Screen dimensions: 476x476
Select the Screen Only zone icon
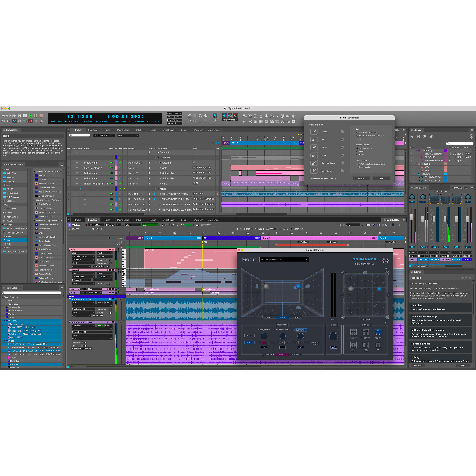(353, 333)
